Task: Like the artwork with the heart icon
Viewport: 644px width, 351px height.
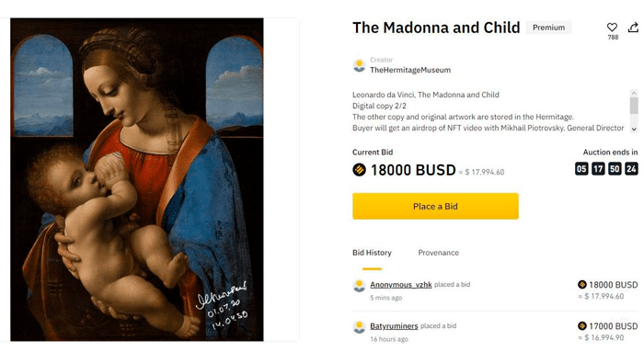Action: click(x=612, y=27)
